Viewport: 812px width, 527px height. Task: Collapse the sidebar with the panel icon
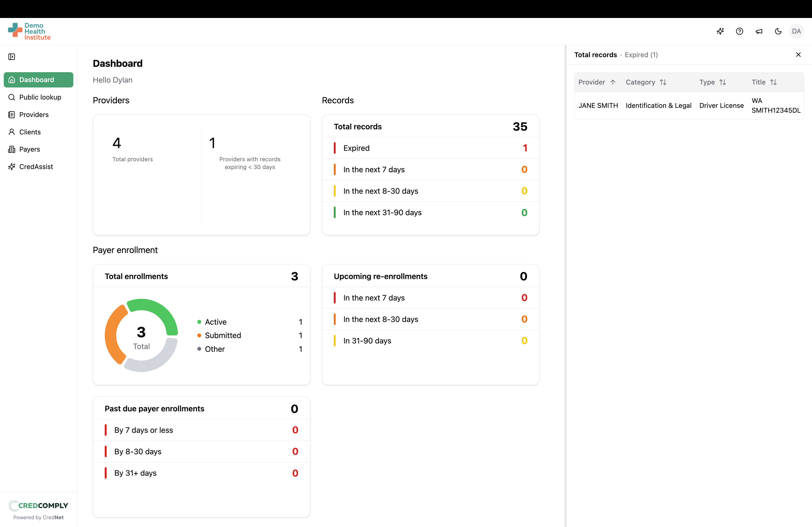12,57
